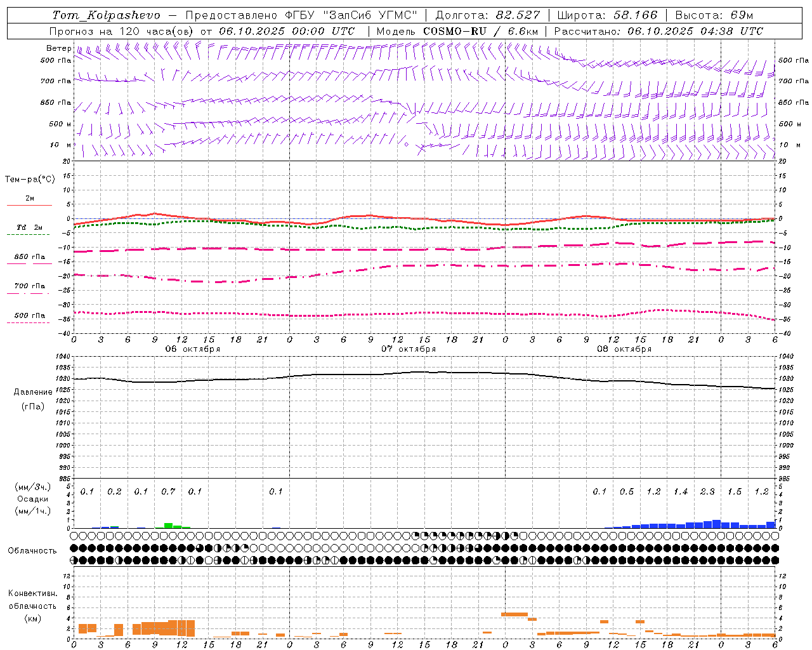This screenshot has height=650, width=812.
Task: Click the tallest green precipitation bar
Action: [x=168, y=526]
